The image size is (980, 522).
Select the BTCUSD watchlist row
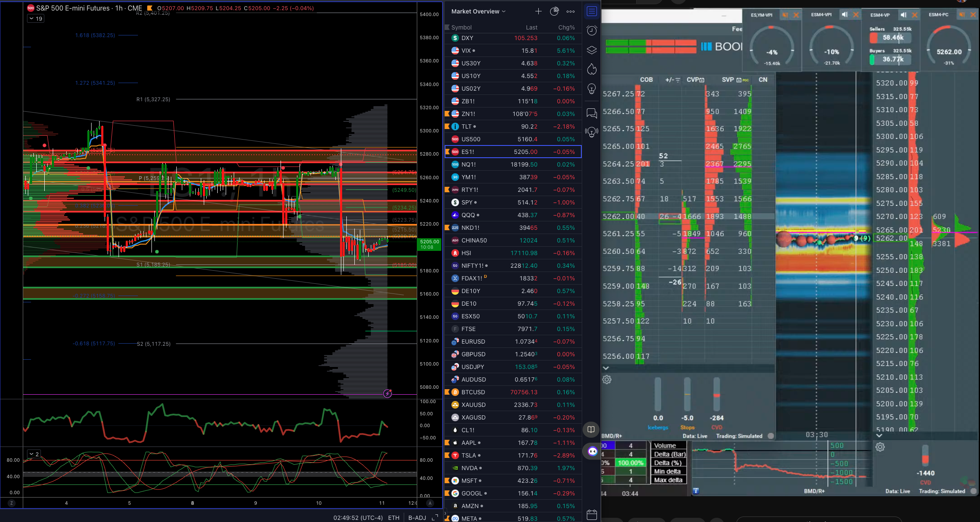(513, 392)
